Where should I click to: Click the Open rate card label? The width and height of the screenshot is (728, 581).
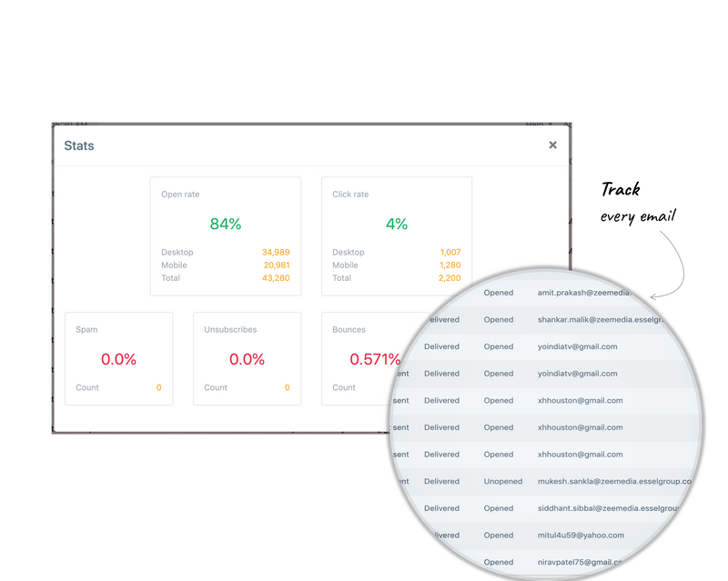coord(180,195)
